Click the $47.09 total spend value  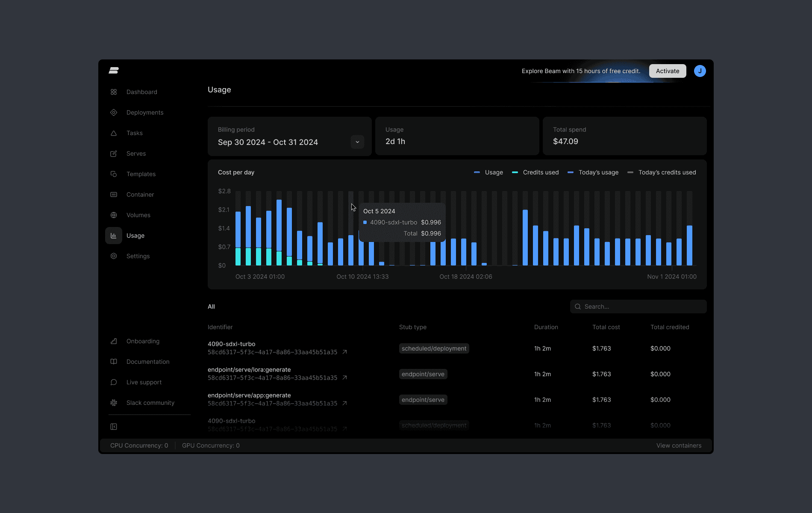click(x=565, y=142)
